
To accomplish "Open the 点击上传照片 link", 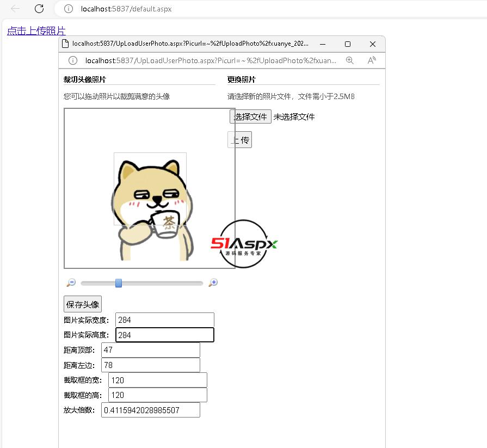I will (36, 31).
